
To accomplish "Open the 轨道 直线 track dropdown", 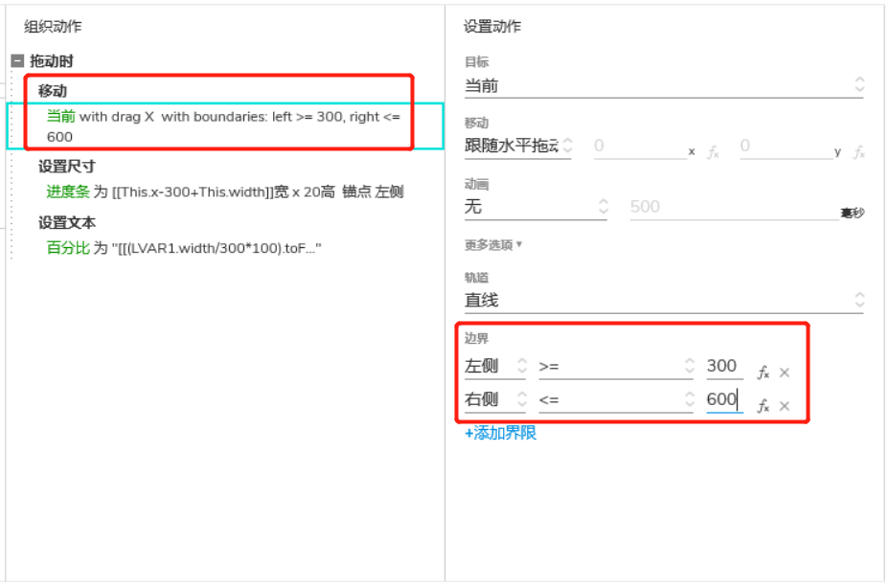I will 663,300.
